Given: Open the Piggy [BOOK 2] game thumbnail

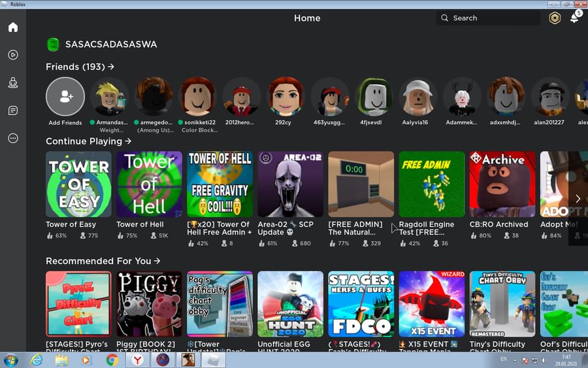Looking at the screenshot, I should [x=149, y=304].
